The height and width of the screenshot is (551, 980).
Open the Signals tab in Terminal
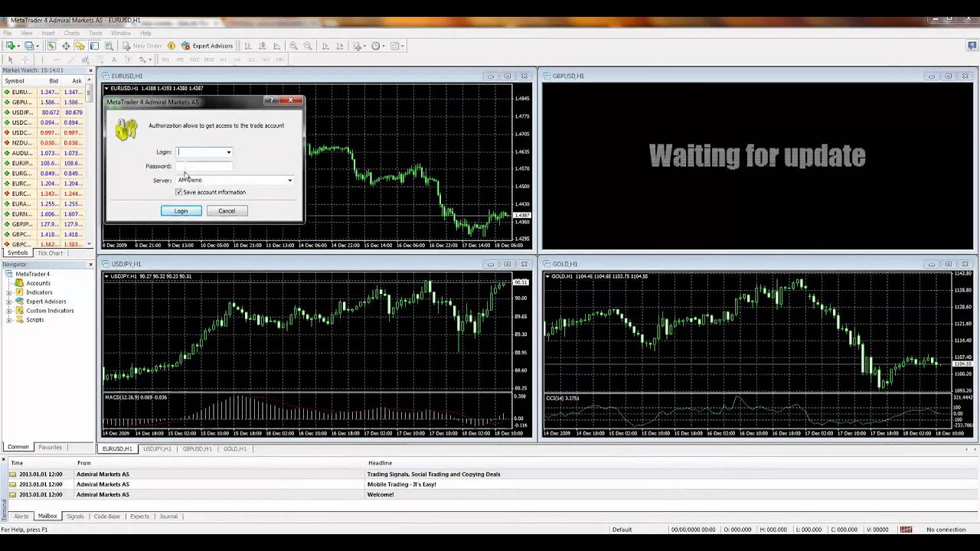pos(75,517)
